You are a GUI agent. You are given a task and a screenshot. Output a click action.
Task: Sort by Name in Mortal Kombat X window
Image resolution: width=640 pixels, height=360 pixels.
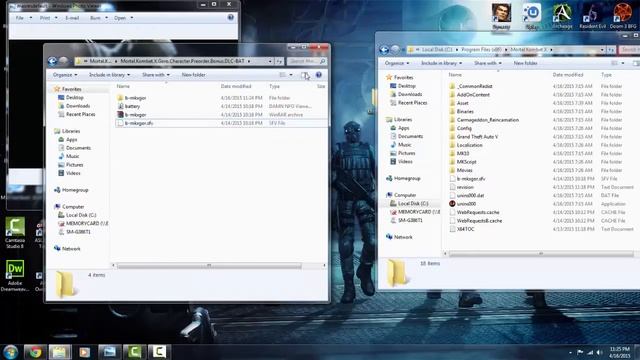click(455, 75)
